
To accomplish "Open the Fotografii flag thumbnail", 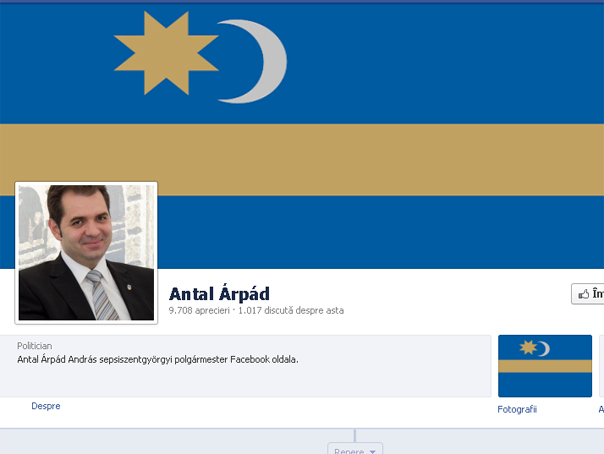I will pos(545,366).
